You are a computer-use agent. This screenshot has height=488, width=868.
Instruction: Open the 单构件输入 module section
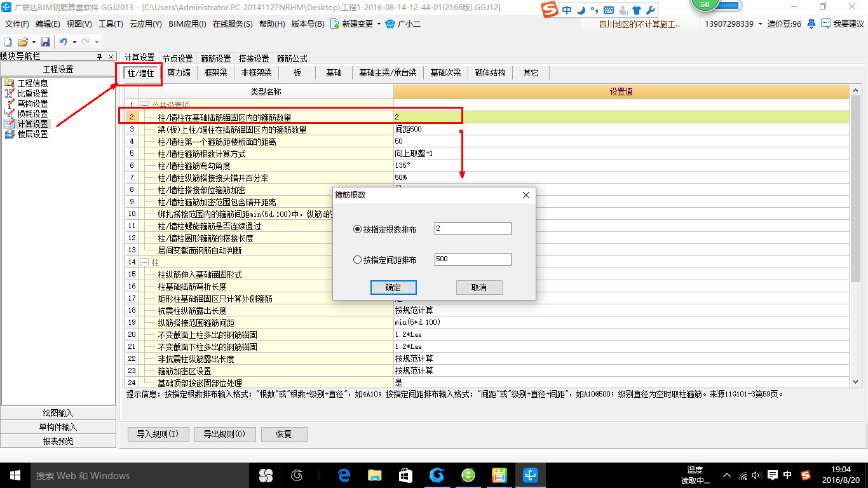pos(58,427)
